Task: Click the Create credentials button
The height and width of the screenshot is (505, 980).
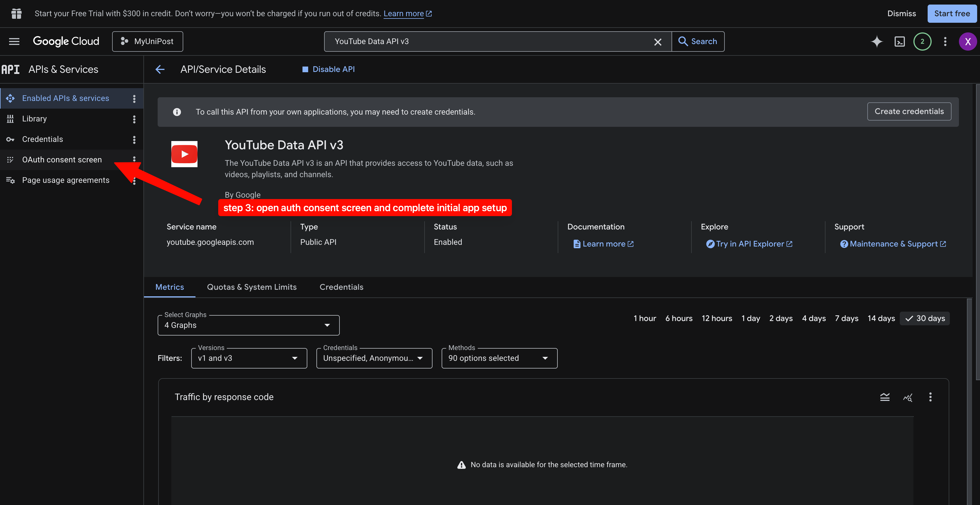Action: click(909, 111)
